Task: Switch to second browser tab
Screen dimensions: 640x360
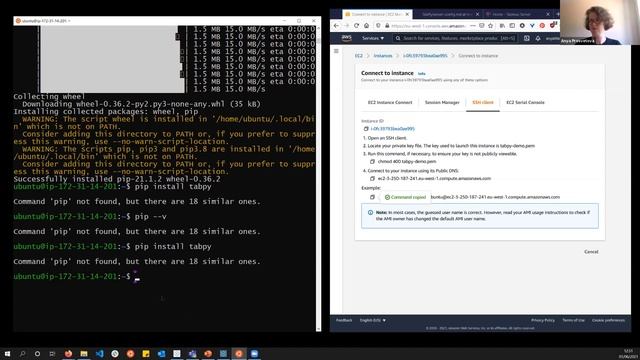Action: (447, 14)
